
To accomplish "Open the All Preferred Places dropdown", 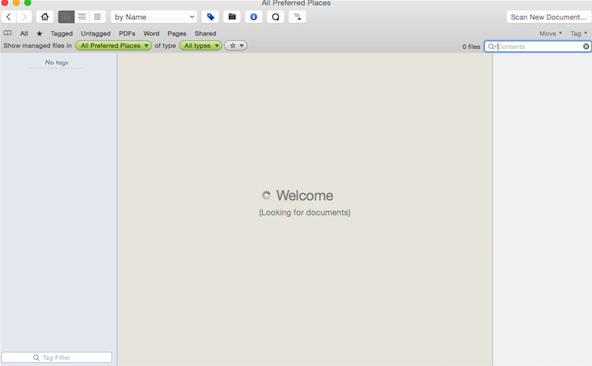I will coord(114,46).
